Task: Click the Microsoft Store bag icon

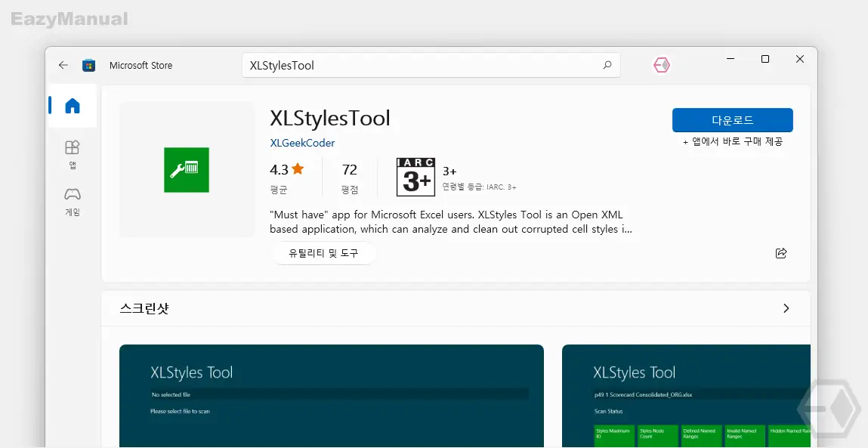Action: (88, 65)
